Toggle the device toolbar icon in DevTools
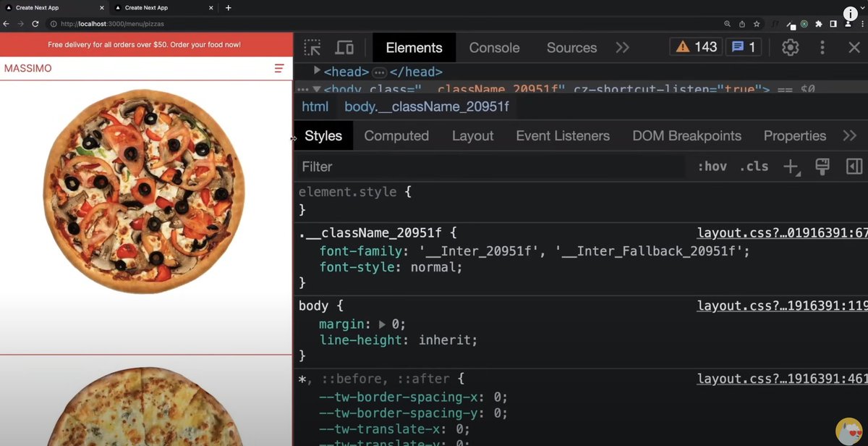868x446 pixels. click(x=344, y=48)
